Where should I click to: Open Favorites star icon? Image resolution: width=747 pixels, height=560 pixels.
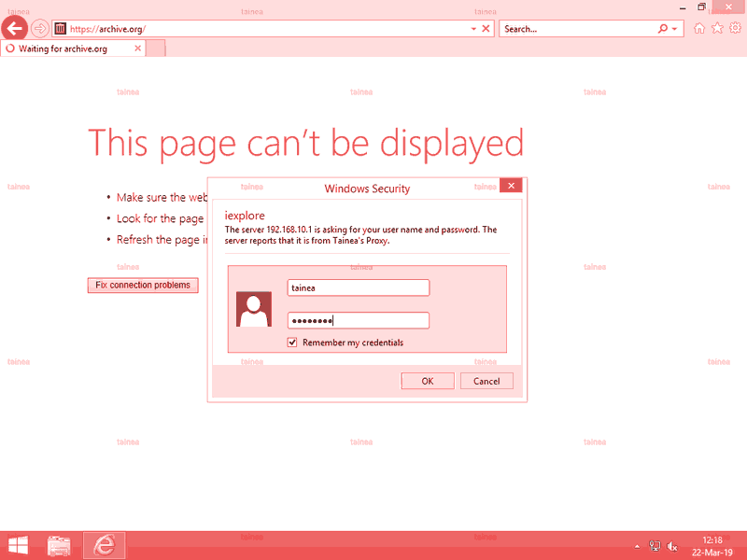pos(717,29)
